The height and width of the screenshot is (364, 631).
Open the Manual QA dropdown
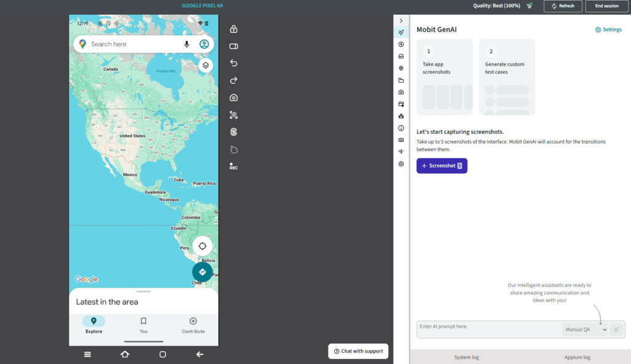coord(585,330)
